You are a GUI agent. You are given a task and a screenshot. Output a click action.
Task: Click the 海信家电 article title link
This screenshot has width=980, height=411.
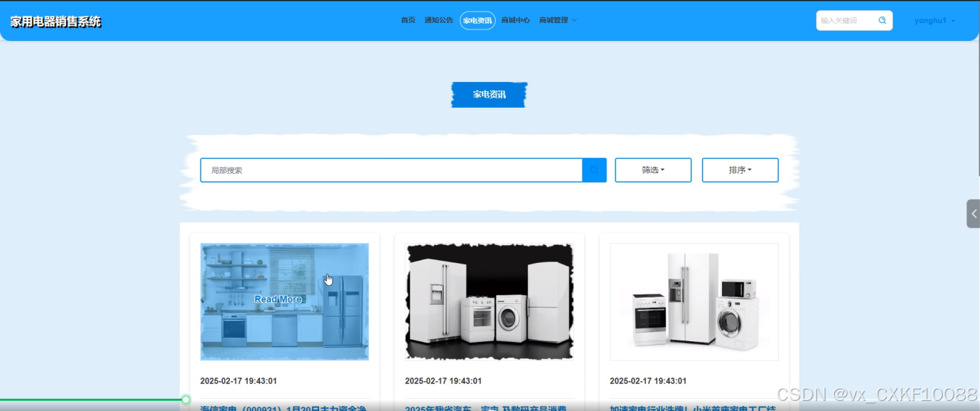pyautogui.click(x=284, y=407)
